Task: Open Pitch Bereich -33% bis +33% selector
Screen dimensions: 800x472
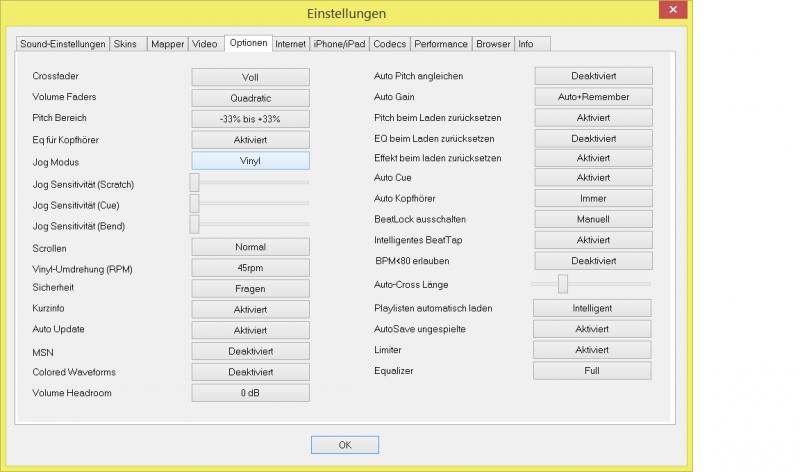Action: point(250,119)
